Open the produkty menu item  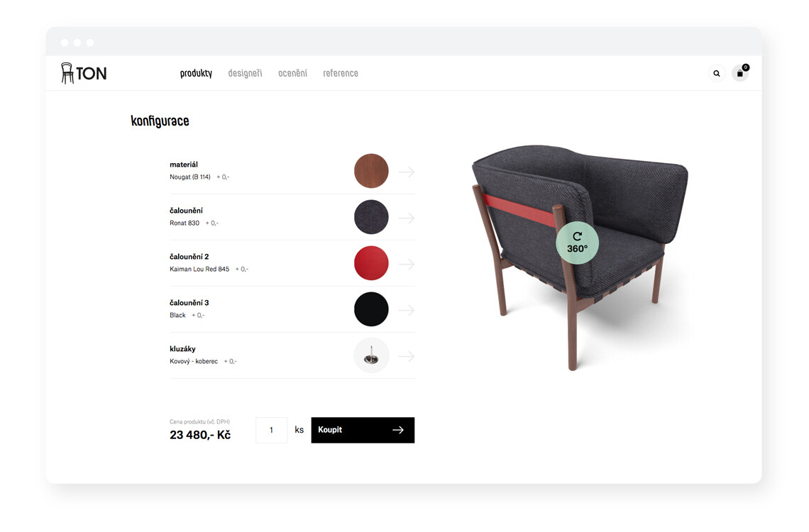pyautogui.click(x=196, y=73)
